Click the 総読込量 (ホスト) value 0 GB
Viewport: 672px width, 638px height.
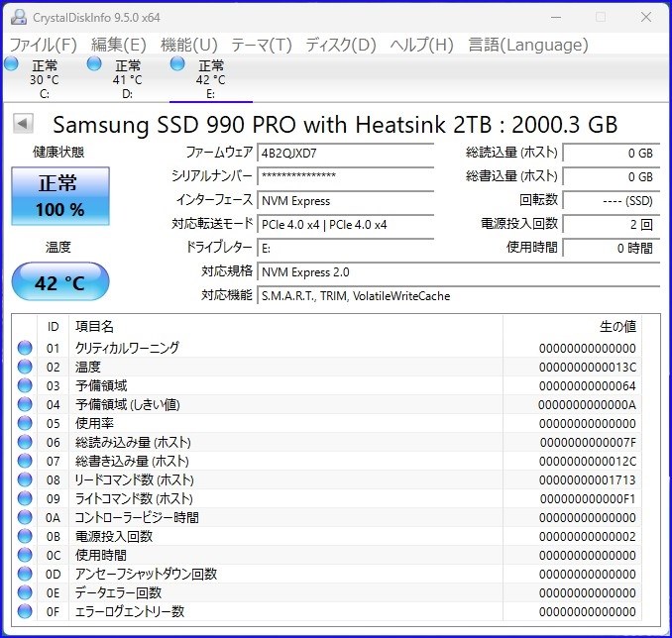(611, 153)
